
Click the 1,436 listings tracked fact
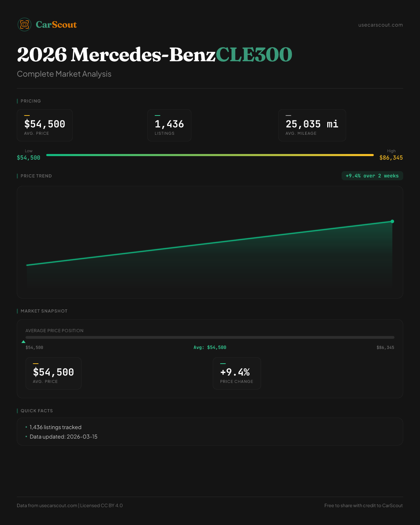(x=55, y=427)
